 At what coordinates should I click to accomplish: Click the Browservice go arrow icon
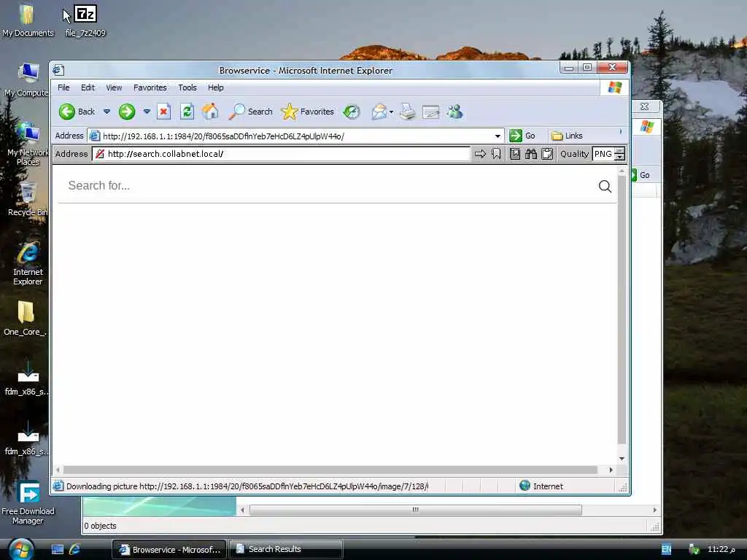pyautogui.click(x=480, y=154)
